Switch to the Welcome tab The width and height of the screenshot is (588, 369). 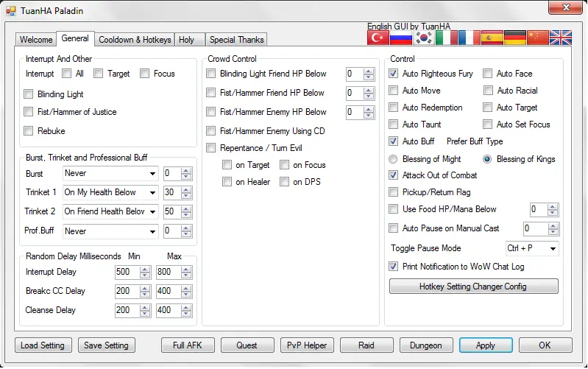36,40
